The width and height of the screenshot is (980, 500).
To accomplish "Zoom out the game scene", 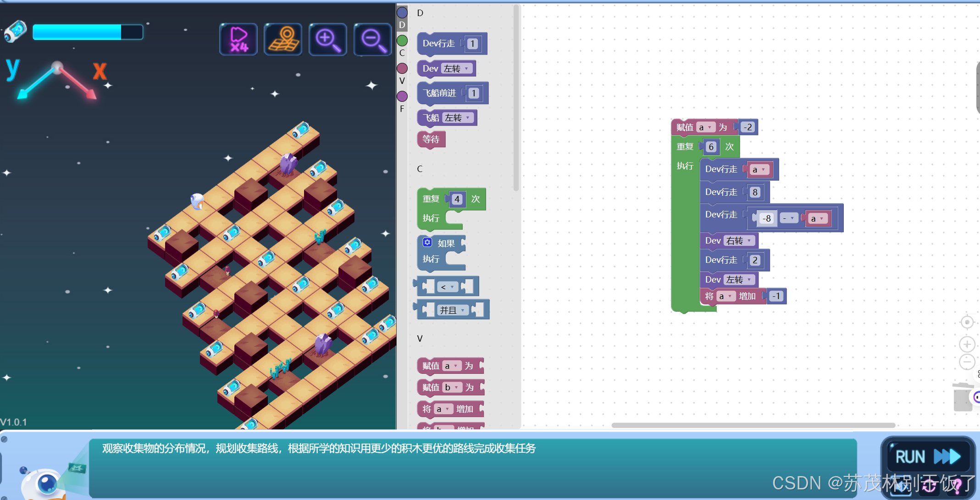I will click(372, 39).
